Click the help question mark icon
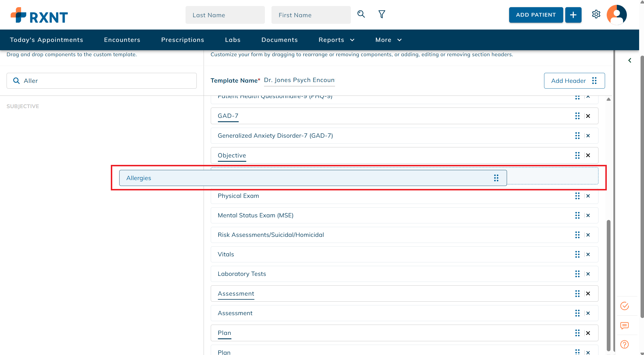644x355 pixels. (x=625, y=344)
